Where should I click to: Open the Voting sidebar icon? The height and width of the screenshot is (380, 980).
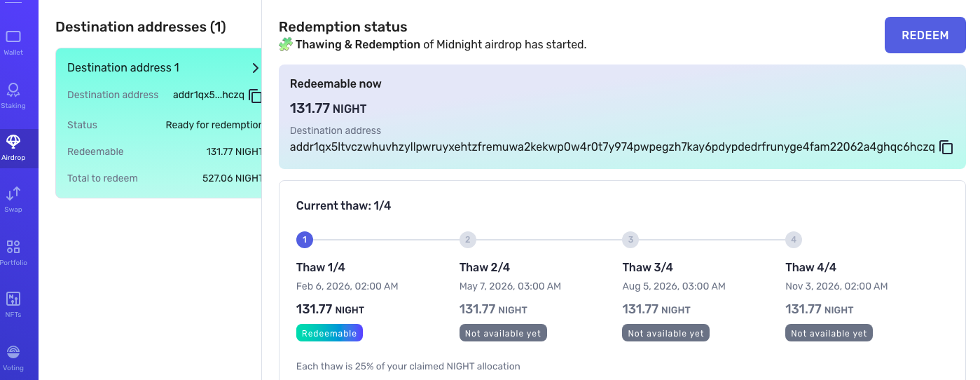13,352
